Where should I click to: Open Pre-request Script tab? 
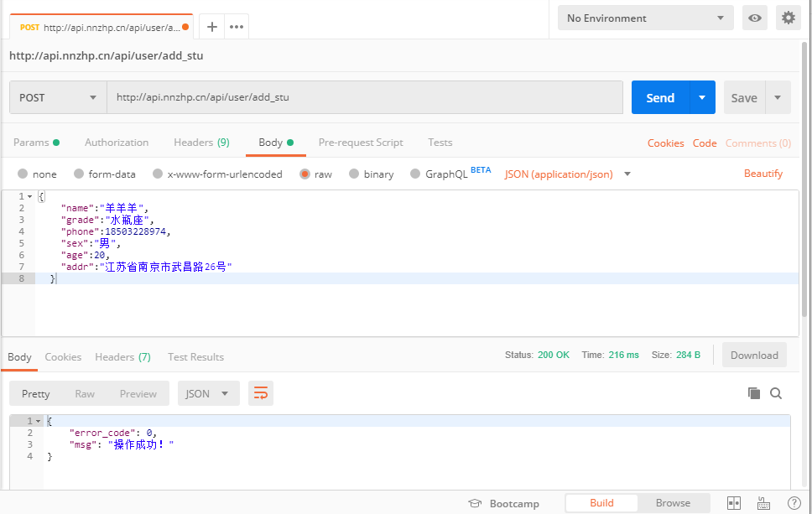(x=361, y=143)
